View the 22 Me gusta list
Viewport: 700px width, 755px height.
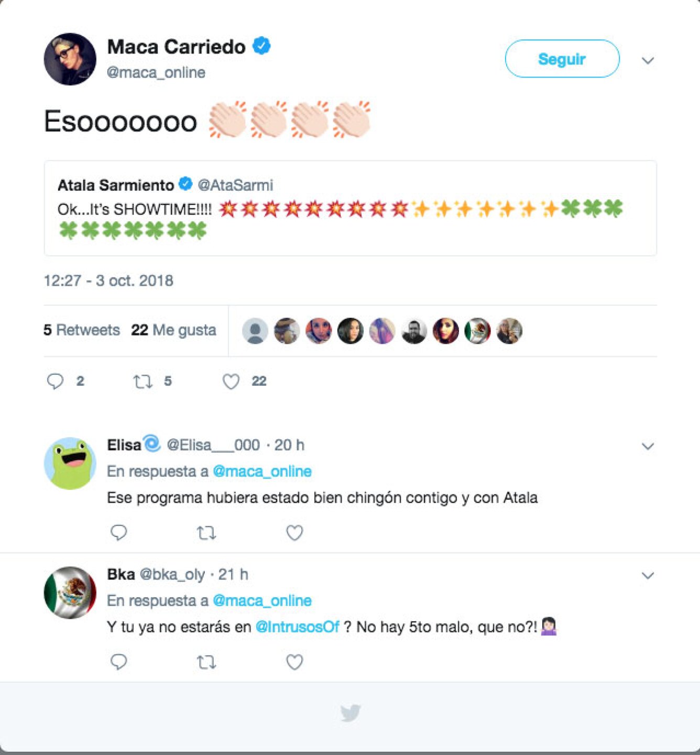(x=173, y=330)
